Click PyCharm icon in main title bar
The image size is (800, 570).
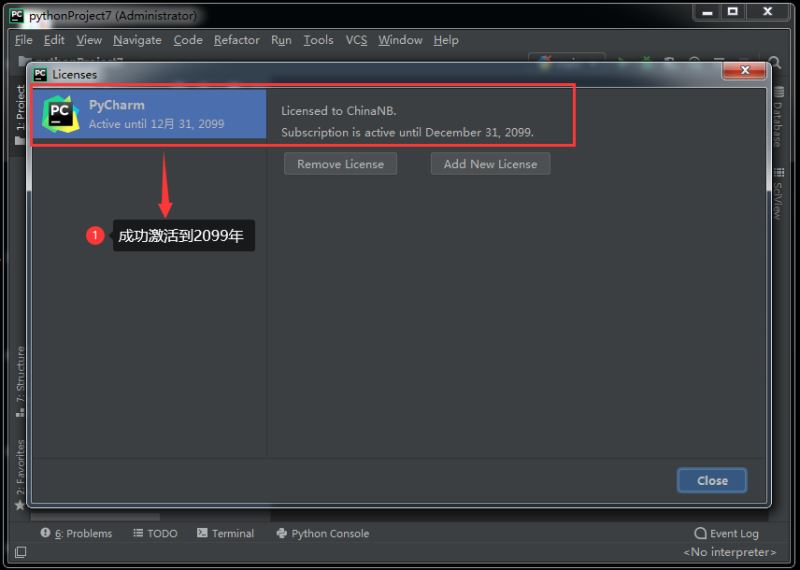[17, 15]
